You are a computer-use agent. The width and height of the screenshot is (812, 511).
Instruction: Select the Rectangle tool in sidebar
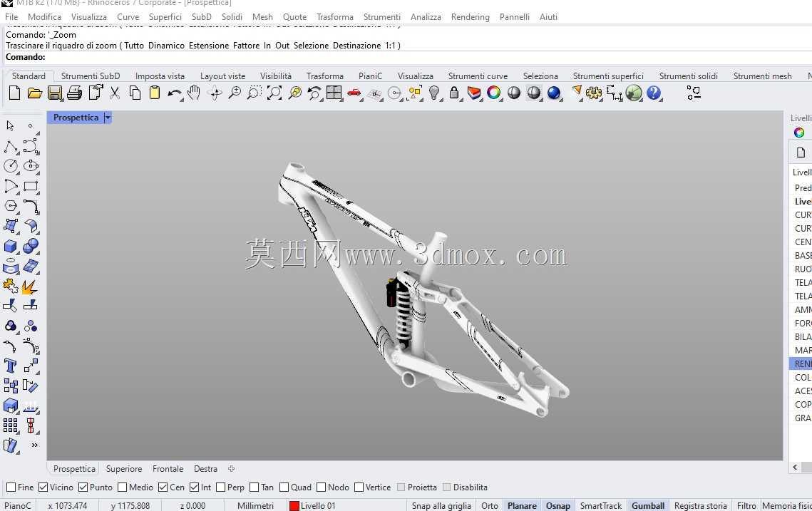coord(31,186)
